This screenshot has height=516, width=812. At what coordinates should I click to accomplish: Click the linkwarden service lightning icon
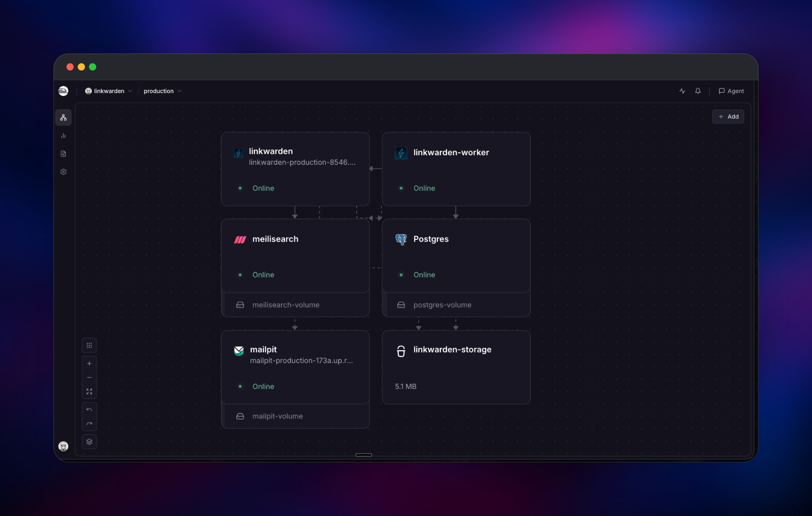pos(238,153)
